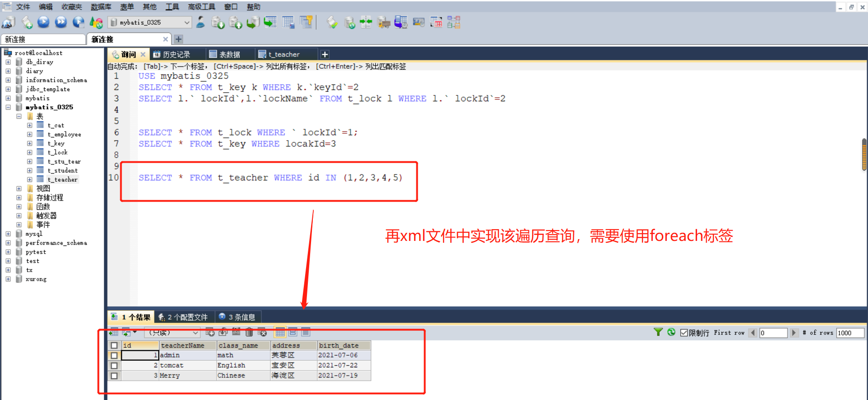Viewport: 868px width, 400px height.
Task: Go to next page of rows arrow
Action: (x=794, y=333)
